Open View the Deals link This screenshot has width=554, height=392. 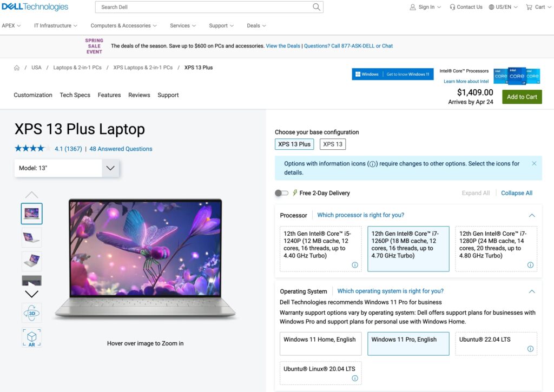(282, 46)
